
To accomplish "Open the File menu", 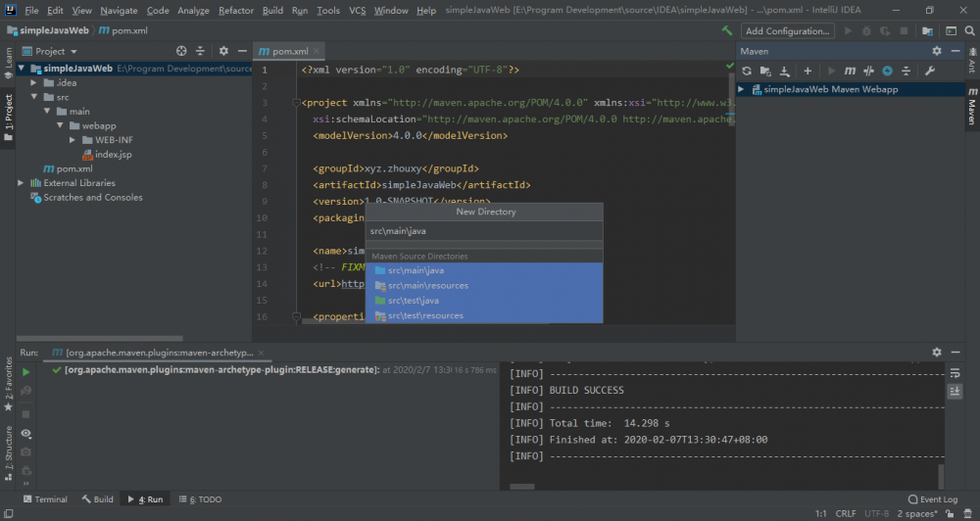I will click(31, 10).
